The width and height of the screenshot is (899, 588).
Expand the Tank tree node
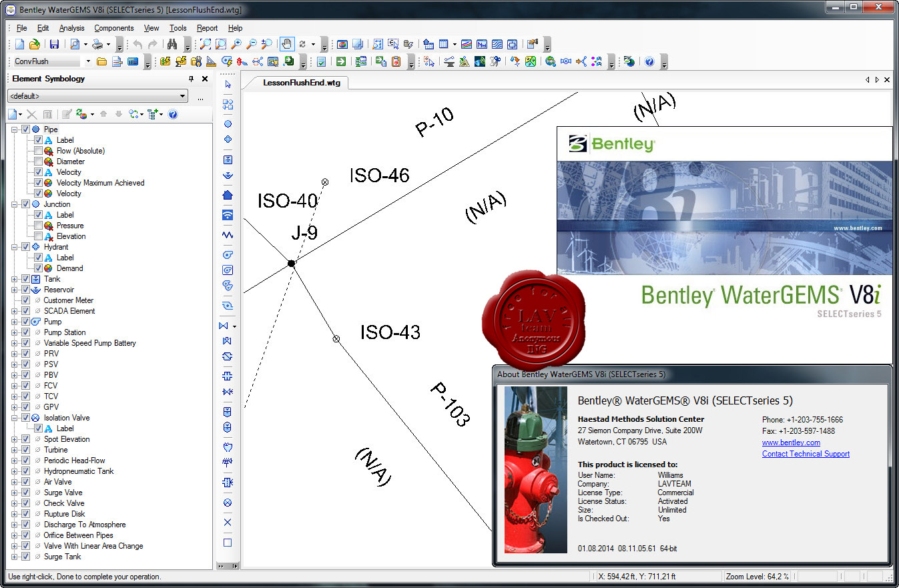pos(15,279)
